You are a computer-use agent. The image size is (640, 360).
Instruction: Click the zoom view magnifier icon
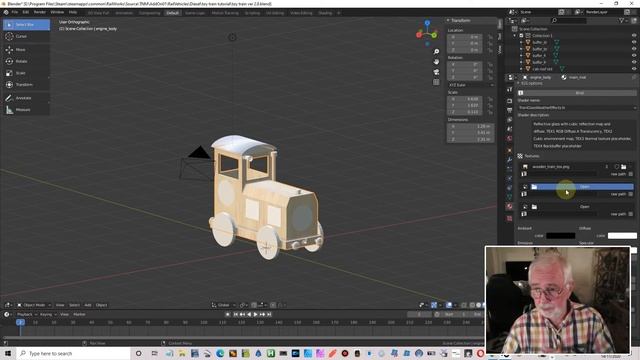[x=436, y=51]
